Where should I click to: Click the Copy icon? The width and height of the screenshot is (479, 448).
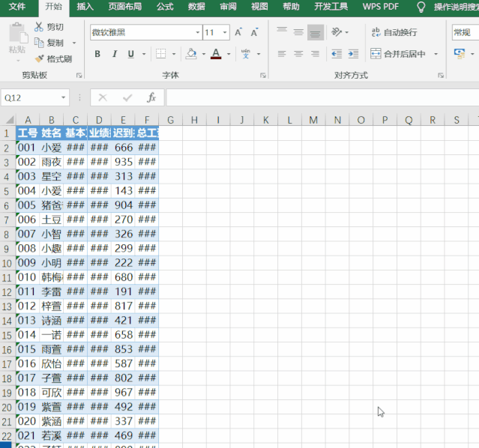click(x=39, y=43)
